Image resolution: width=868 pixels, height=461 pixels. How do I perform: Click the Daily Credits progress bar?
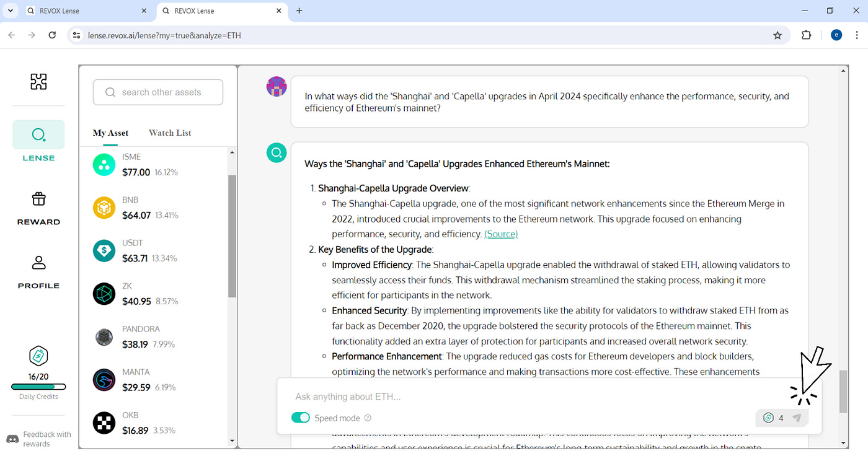38,387
